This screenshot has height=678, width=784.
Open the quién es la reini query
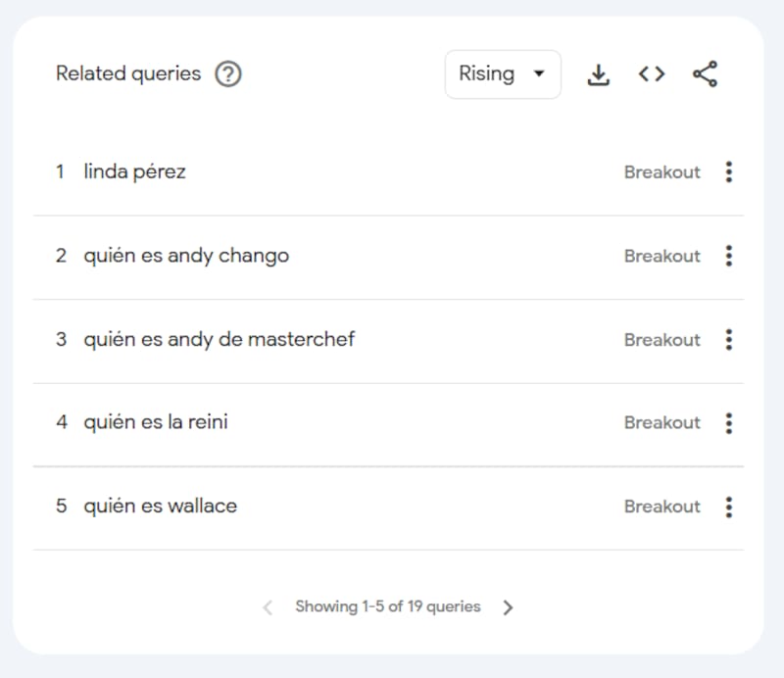(x=156, y=423)
